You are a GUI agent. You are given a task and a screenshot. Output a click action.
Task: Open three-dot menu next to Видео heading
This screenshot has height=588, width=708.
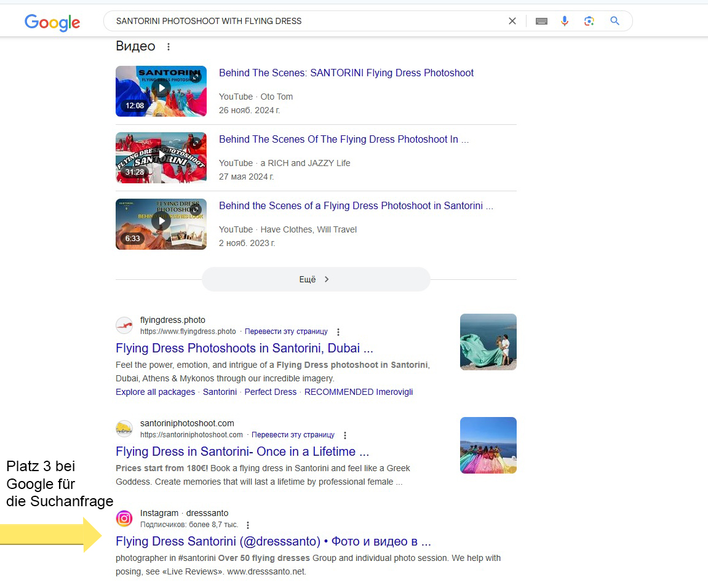click(x=169, y=47)
